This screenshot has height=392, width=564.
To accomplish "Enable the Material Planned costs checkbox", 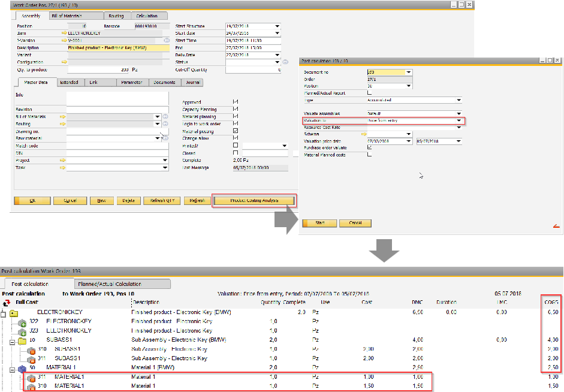I will [x=369, y=155].
